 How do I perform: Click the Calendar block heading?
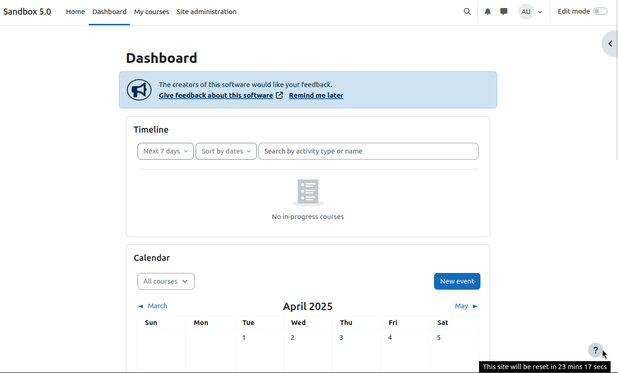[x=152, y=258]
